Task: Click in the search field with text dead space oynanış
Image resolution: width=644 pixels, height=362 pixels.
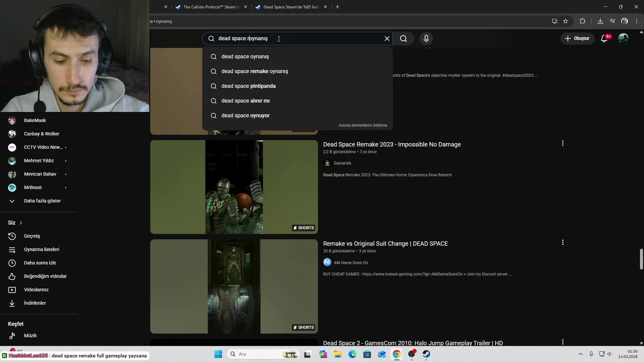Action: point(297,38)
